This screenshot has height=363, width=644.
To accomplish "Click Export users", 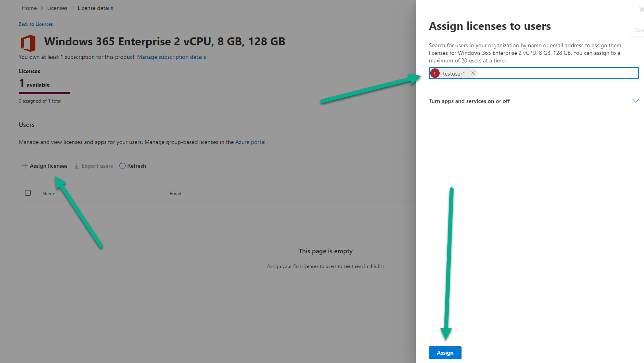I will (x=93, y=166).
